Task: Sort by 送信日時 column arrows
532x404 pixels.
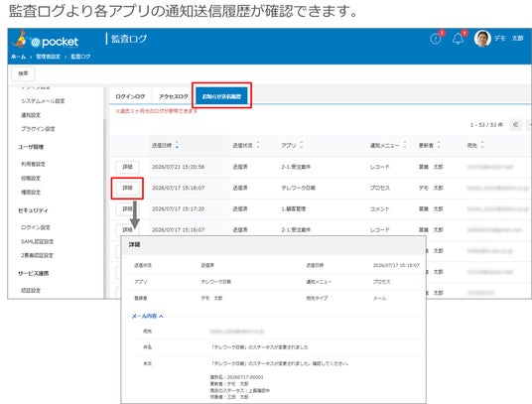Action: (x=177, y=145)
